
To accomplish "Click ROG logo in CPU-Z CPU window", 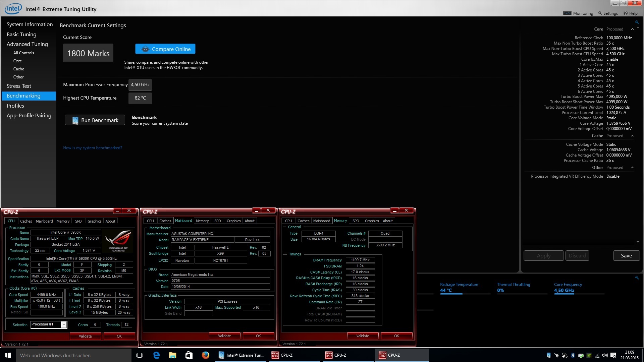I will click(118, 241).
